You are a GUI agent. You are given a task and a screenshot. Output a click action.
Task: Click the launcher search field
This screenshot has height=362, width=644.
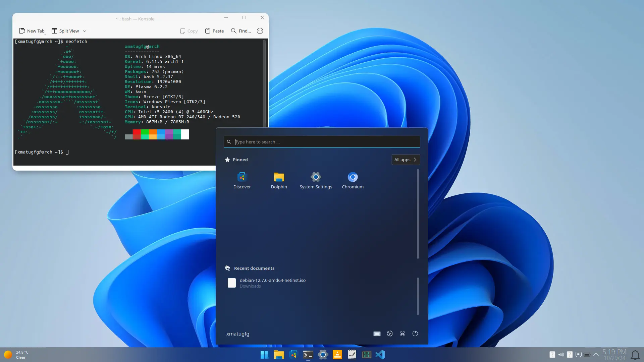pyautogui.click(x=322, y=142)
